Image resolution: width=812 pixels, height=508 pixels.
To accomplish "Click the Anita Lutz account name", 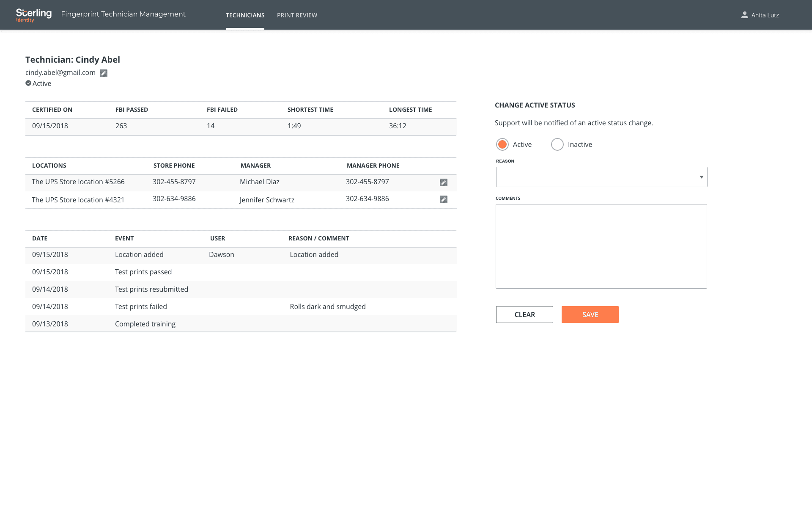I will click(765, 15).
